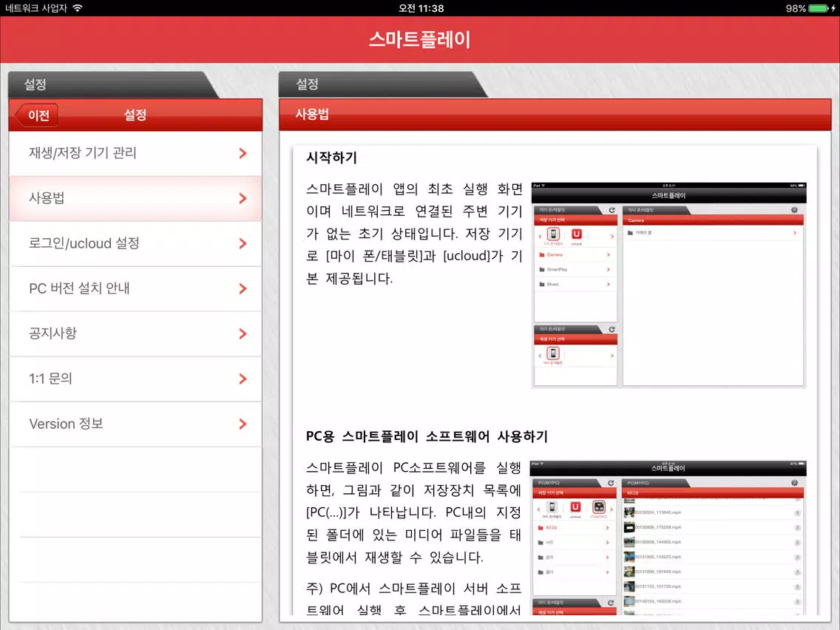Click the 설정 title in red bar
Viewport: 840px width, 630px height.
[x=135, y=115]
